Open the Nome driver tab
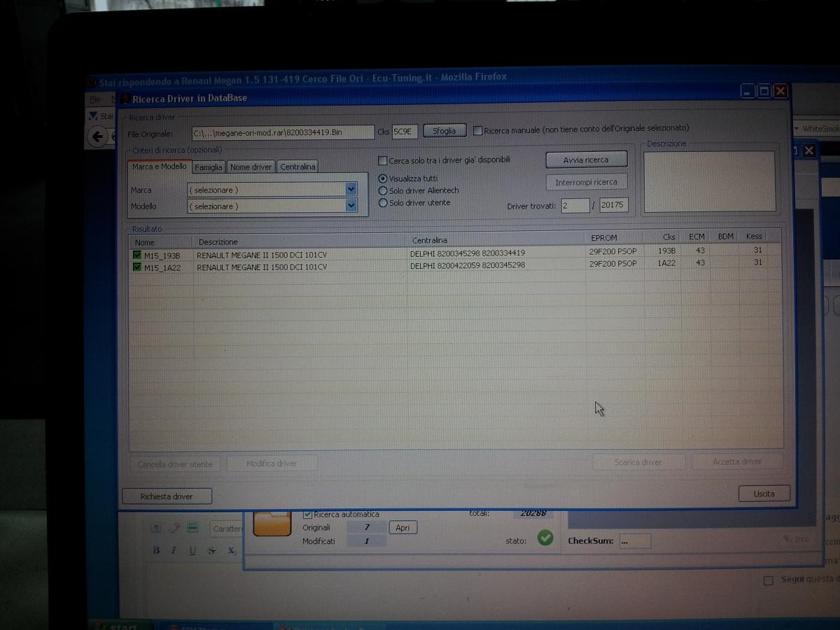 click(251, 167)
